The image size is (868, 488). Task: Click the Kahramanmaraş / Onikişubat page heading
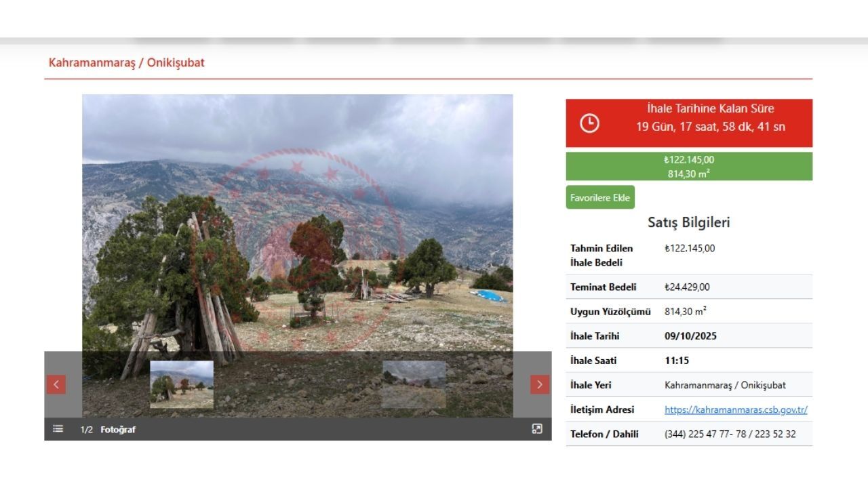tap(126, 62)
